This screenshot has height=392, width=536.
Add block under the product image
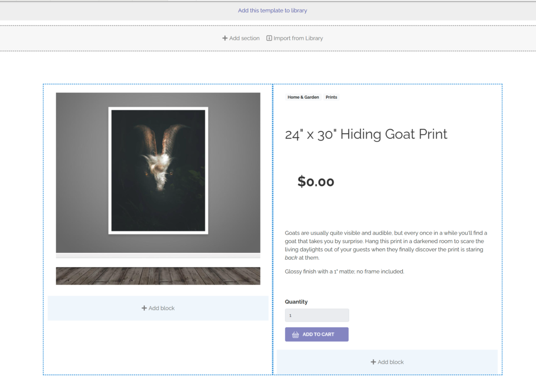tap(158, 308)
